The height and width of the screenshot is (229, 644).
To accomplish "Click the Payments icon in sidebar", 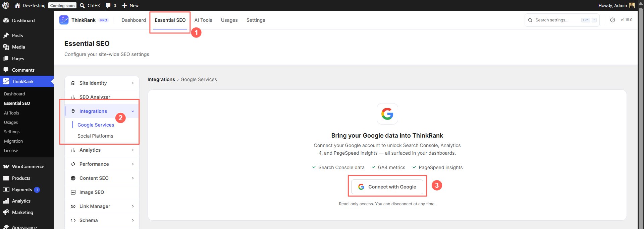I will pyautogui.click(x=6, y=189).
